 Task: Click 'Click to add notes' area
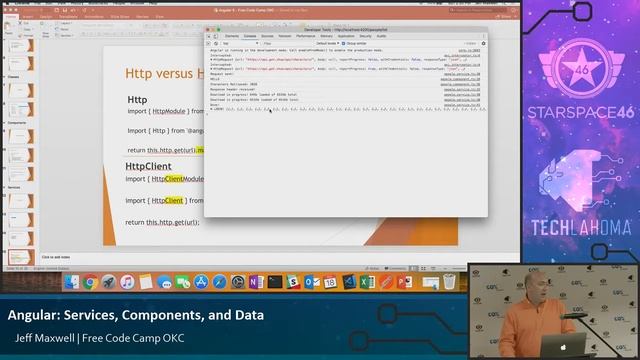[56, 257]
